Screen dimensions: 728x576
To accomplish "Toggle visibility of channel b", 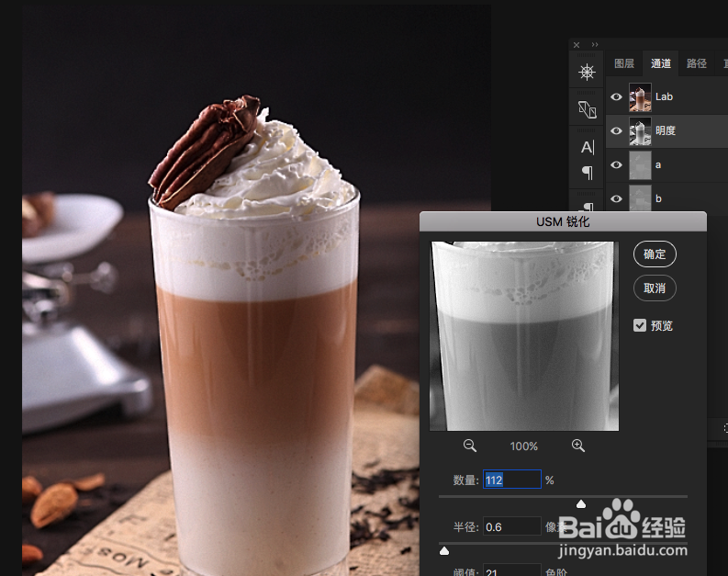I will pos(616,198).
